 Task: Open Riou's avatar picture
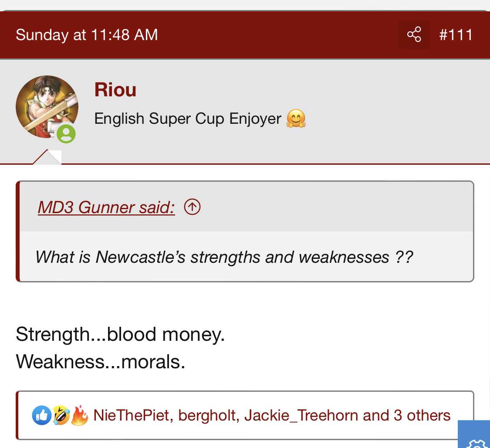(47, 107)
